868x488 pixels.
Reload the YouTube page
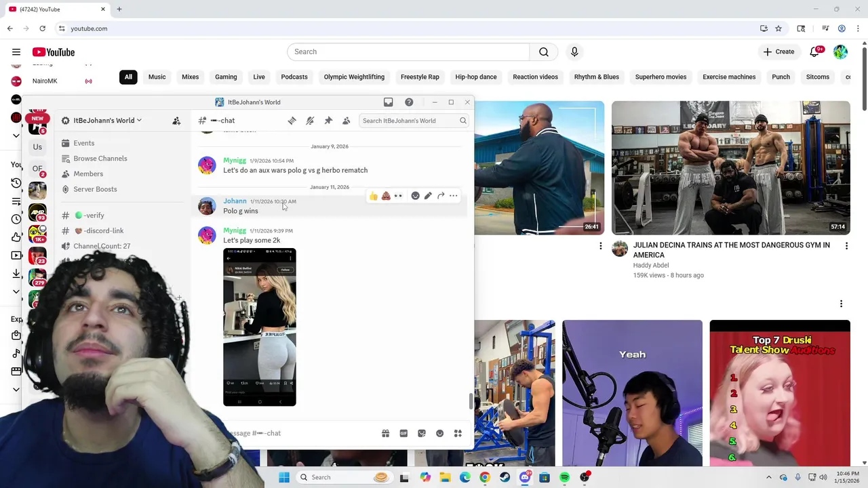pyautogui.click(x=42, y=28)
